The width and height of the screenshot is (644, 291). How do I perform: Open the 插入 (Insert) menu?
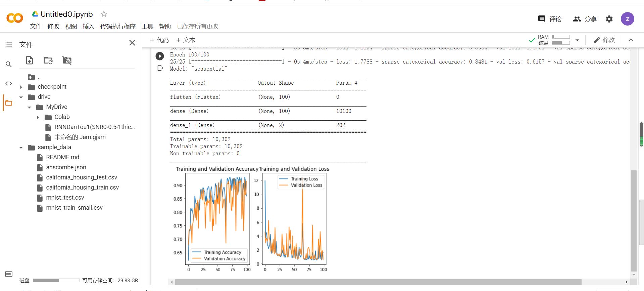click(88, 27)
